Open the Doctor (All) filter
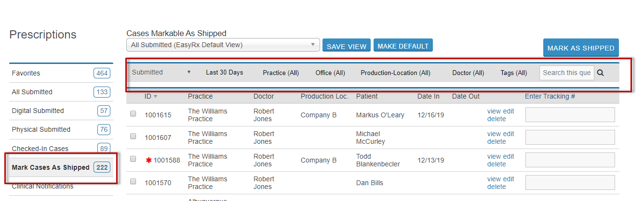 [x=468, y=73]
